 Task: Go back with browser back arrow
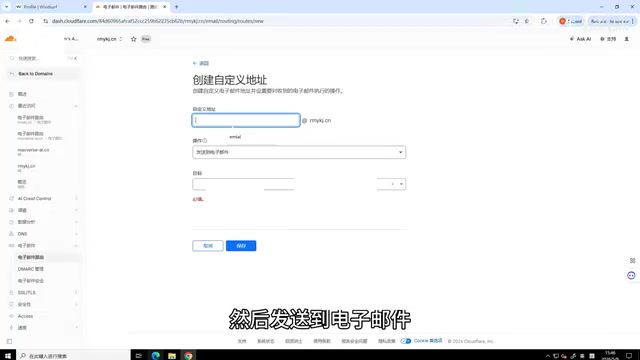click(x=7, y=21)
